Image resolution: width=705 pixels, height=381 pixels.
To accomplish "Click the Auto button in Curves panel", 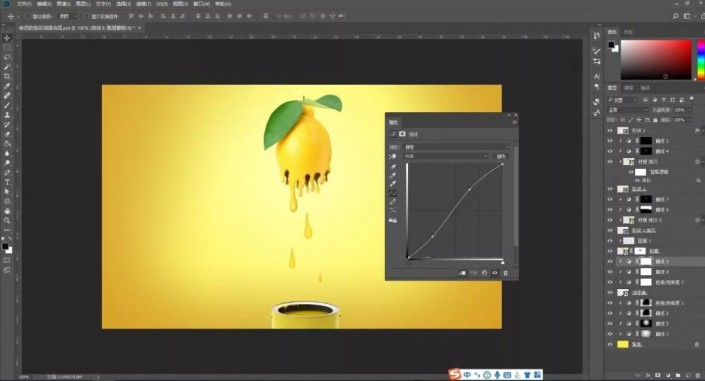I will click(501, 156).
